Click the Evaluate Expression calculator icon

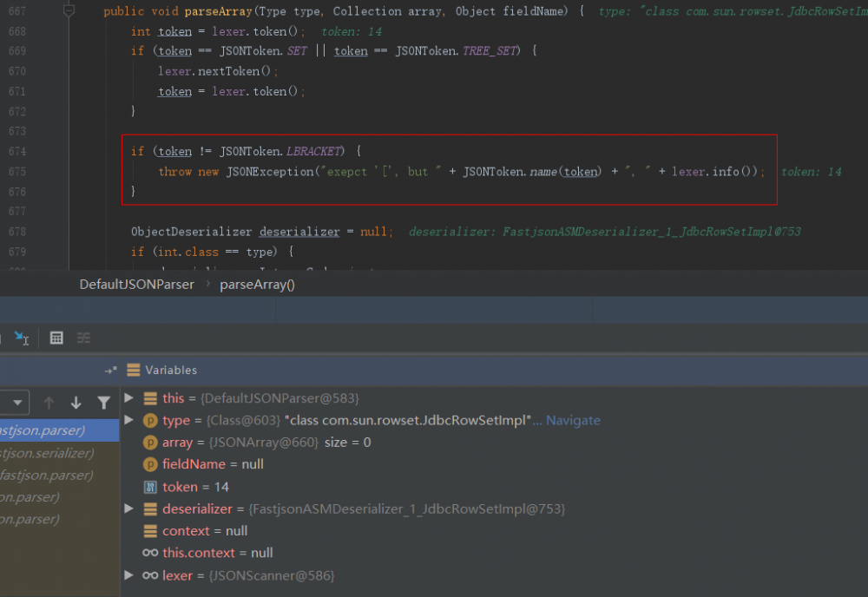(x=56, y=338)
